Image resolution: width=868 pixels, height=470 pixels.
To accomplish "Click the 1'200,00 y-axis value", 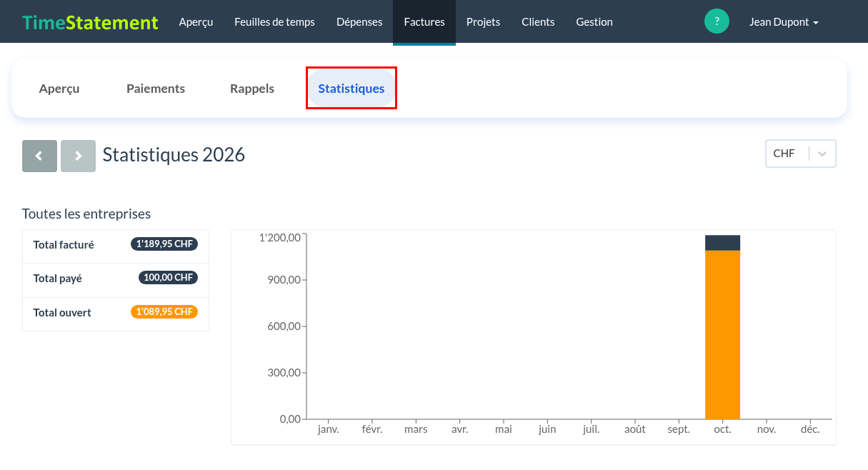I will (280, 238).
